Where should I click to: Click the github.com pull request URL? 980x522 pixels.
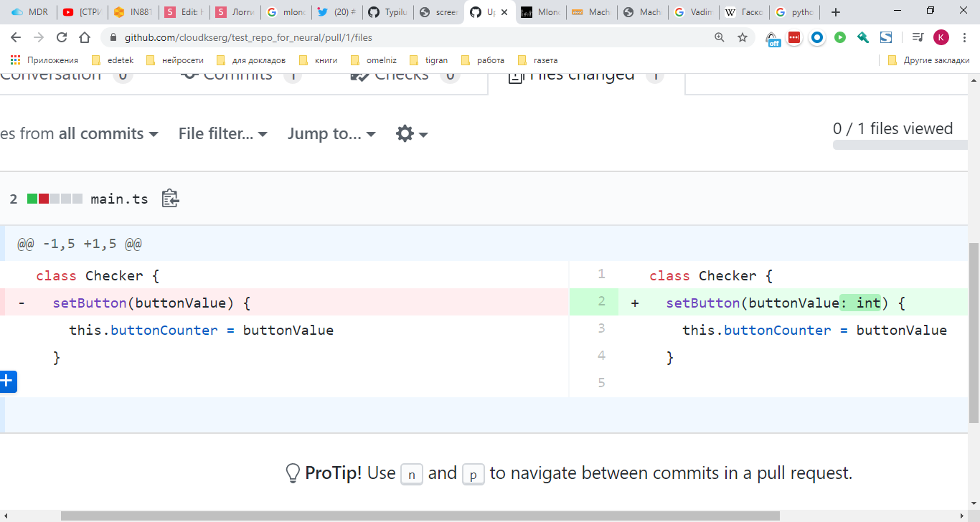[x=248, y=37]
